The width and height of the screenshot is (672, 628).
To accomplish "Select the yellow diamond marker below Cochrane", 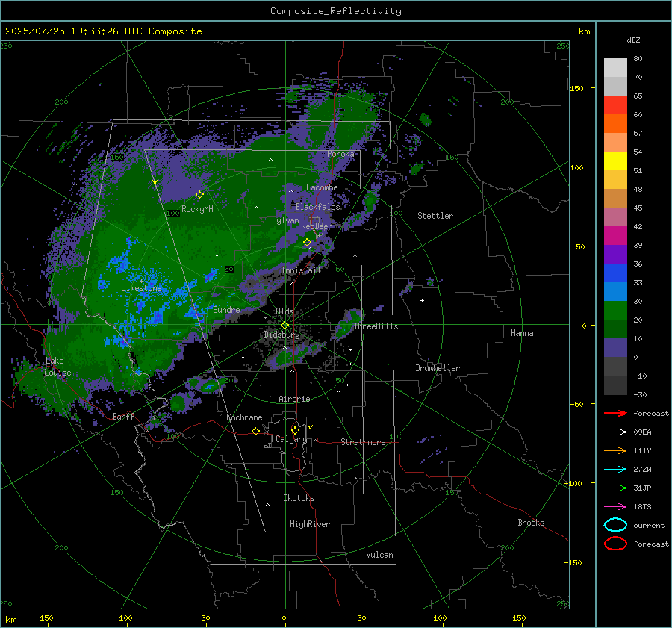I will (255, 431).
